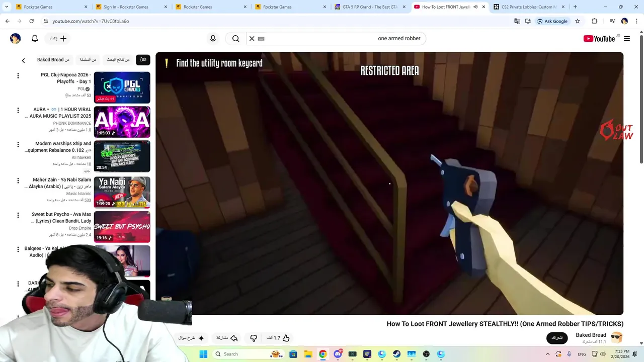Click the video player frame
Viewport: 644px width, 362px height.
point(389,184)
